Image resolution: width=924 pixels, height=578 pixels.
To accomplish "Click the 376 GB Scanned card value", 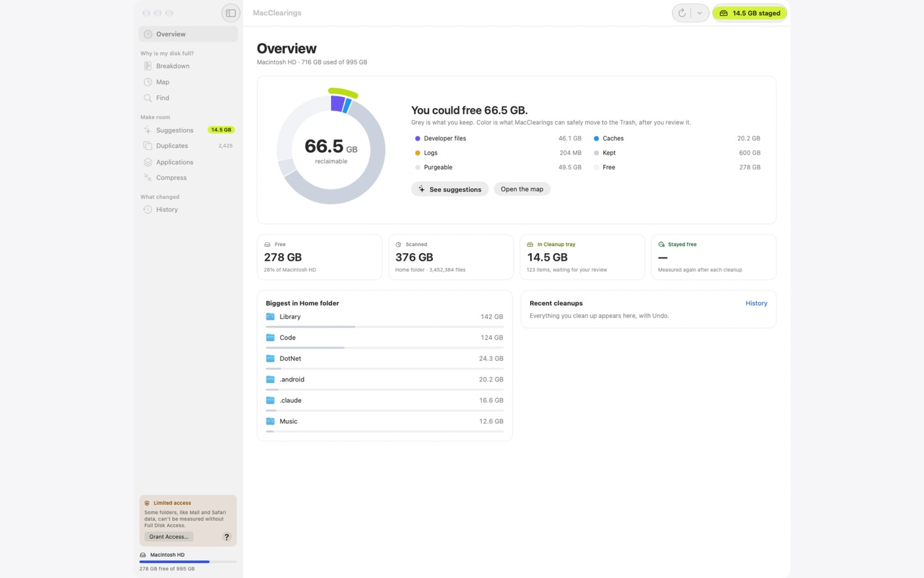I will tap(415, 257).
